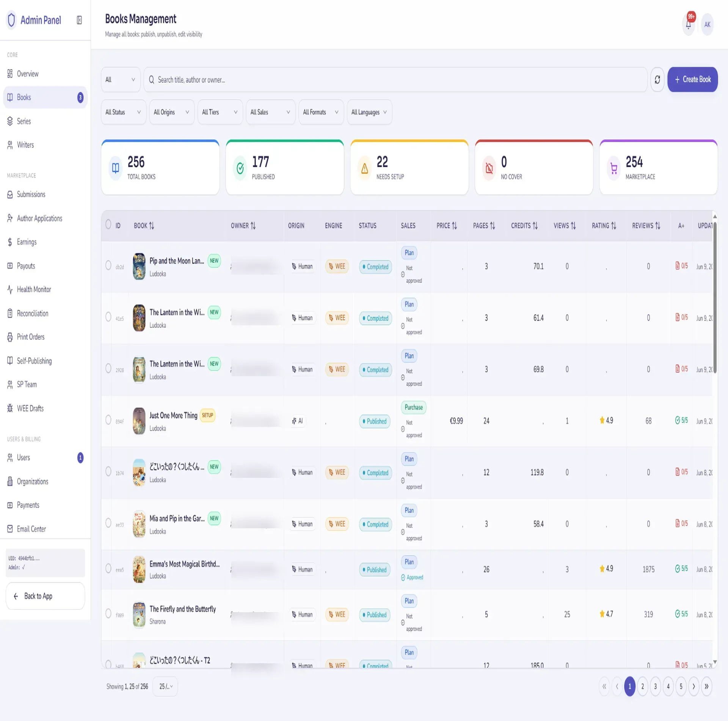Viewport: 728px width, 721px height.
Task: Go to the next page arrow
Action: coord(693,686)
